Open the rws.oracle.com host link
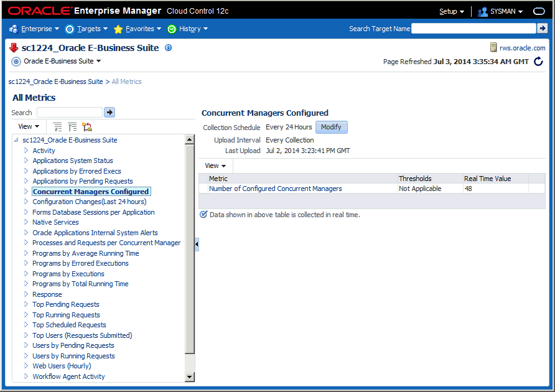Image resolution: width=555 pixels, height=392 pixels. (x=522, y=48)
